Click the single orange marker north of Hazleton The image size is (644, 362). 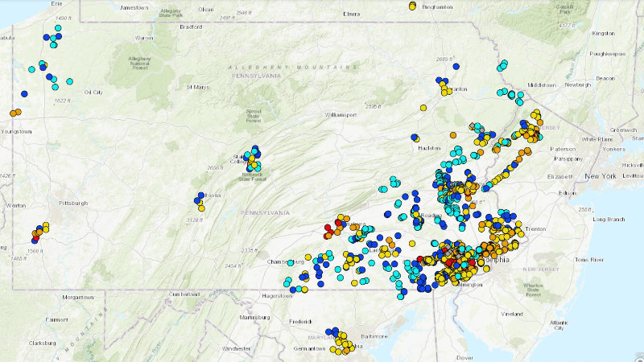(453, 135)
